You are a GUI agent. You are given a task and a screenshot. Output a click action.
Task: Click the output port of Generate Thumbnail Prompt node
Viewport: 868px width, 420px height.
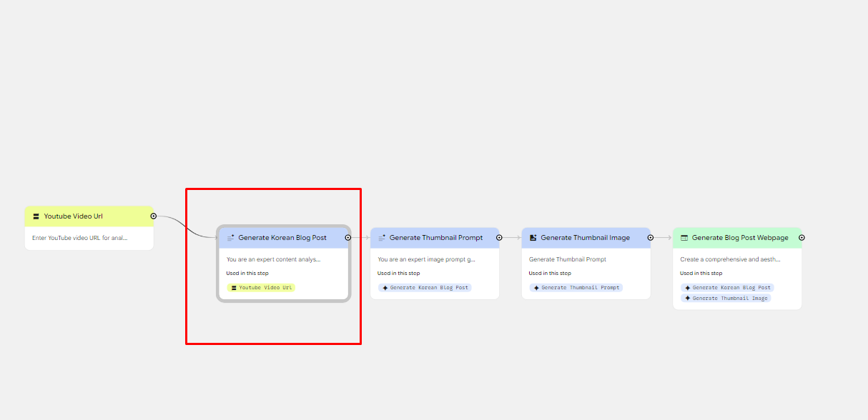pyautogui.click(x=498, y=237)
